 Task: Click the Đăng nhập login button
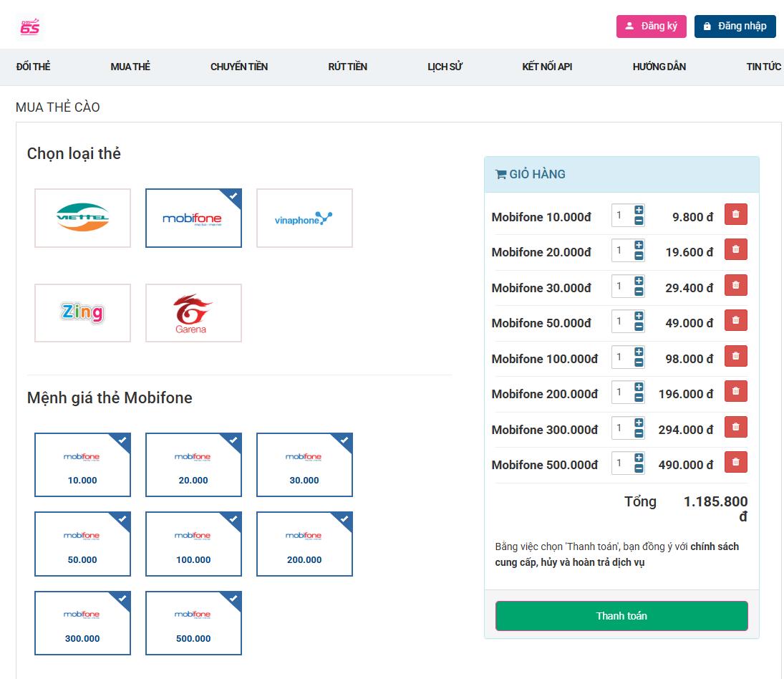tap(735, 26)
